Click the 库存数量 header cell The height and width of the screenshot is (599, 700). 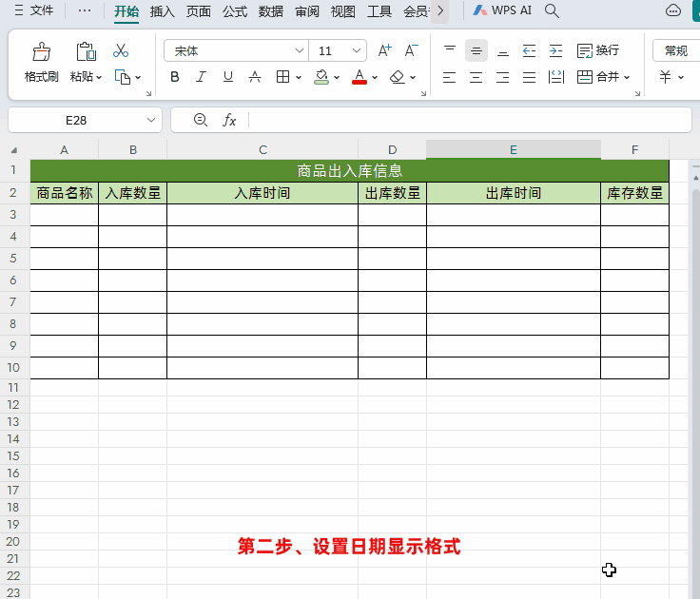(x=634, y=193)
